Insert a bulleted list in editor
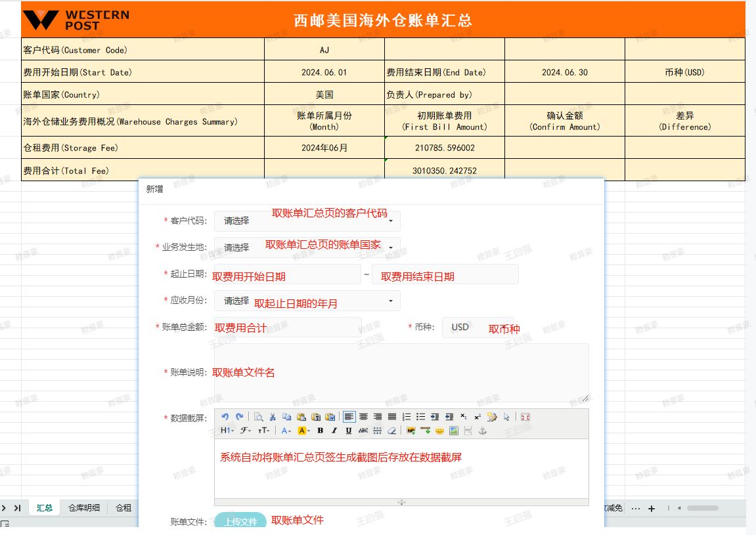 click(x=420, y=417)
